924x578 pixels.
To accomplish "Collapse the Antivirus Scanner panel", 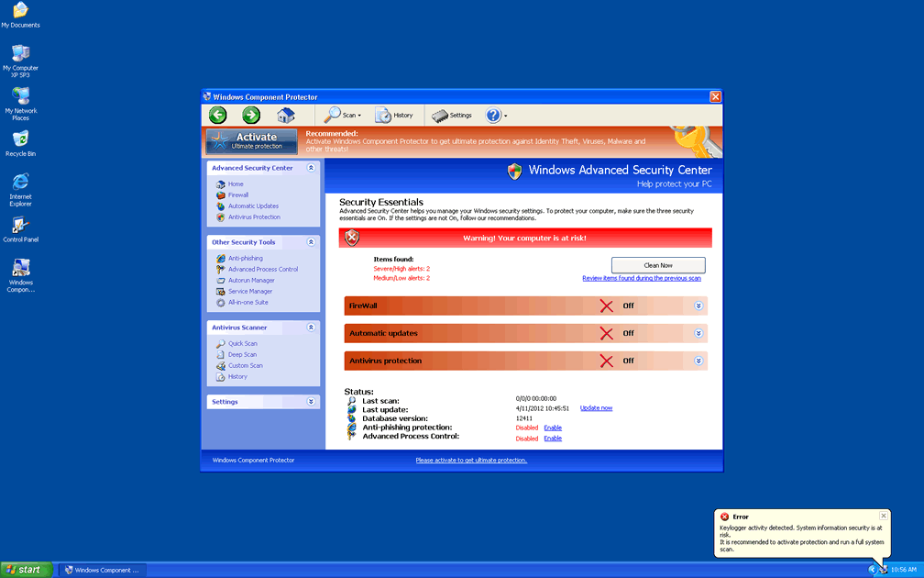I will click(x=312, y=328).
